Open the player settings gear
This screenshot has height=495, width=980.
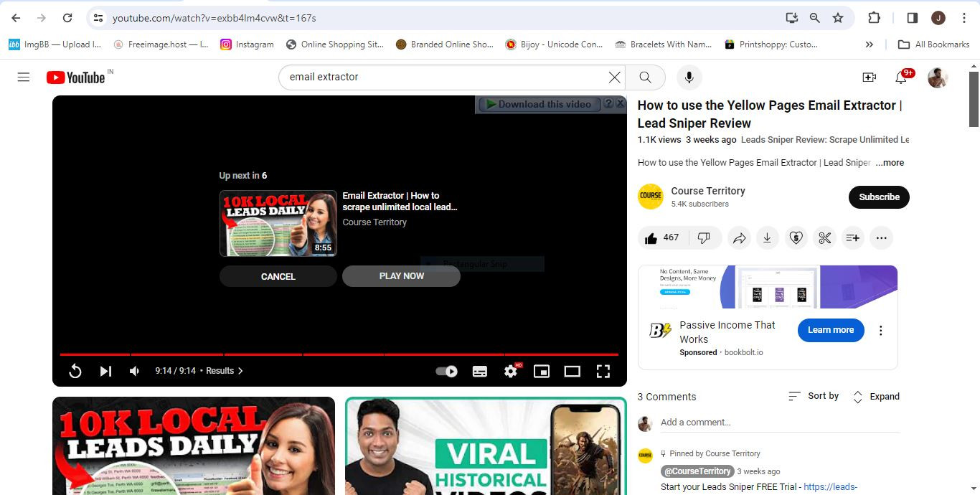pyautogui.click(x=511, y=371)
